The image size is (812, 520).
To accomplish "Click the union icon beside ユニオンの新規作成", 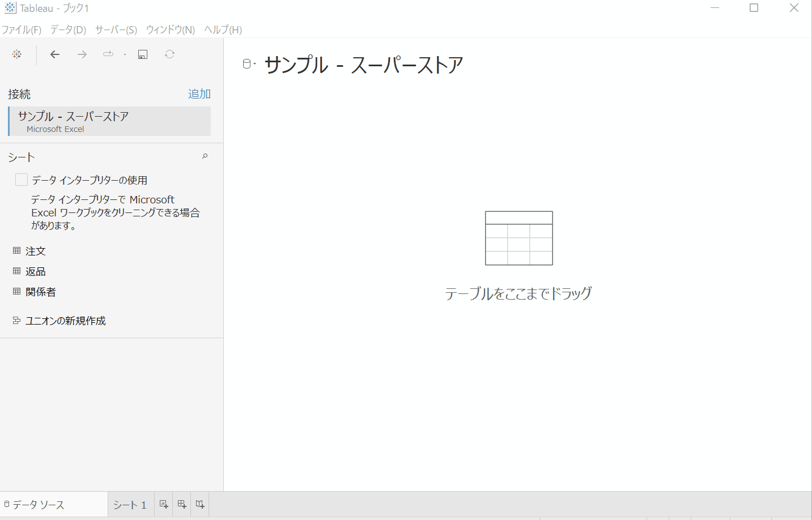I will [16, 320].
